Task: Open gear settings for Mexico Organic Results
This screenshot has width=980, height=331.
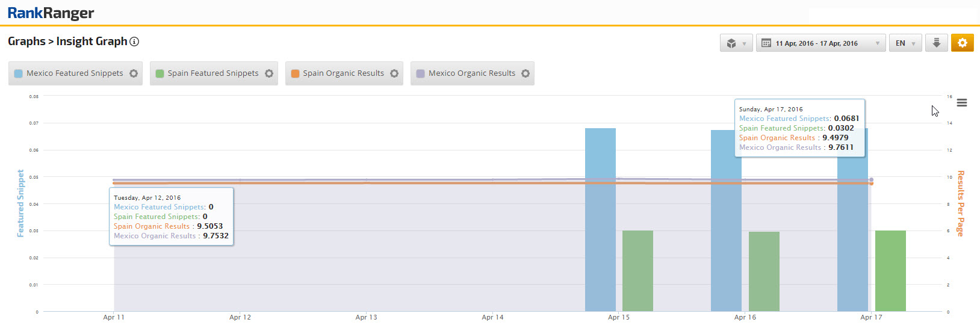Action: coord(526,73)
